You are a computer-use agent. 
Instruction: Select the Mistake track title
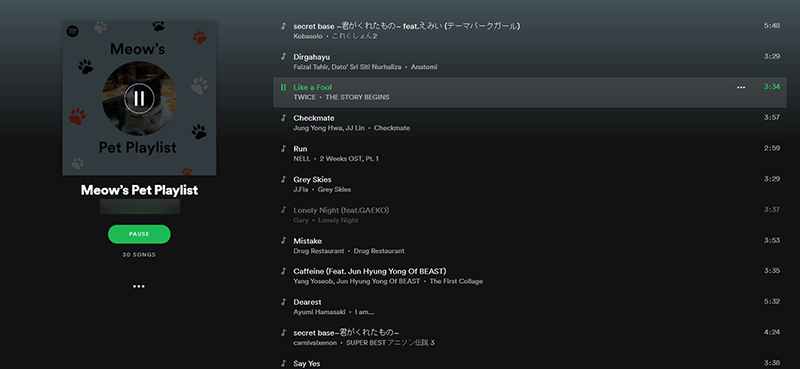(307, 240)
